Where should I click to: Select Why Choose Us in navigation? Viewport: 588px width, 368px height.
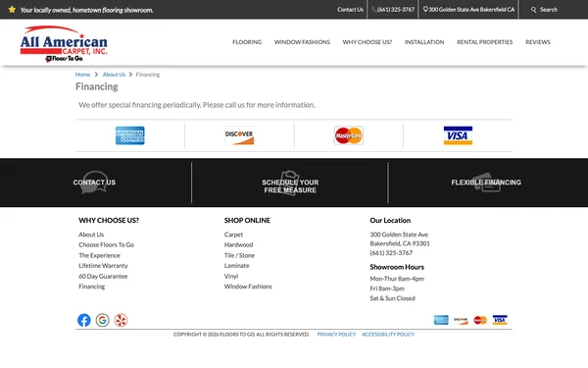367,42
